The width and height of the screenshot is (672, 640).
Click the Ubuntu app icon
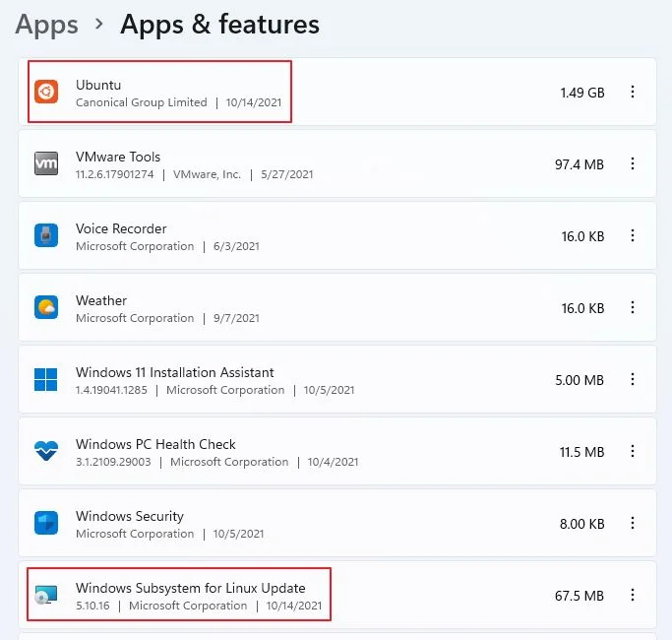click(46, 92)
